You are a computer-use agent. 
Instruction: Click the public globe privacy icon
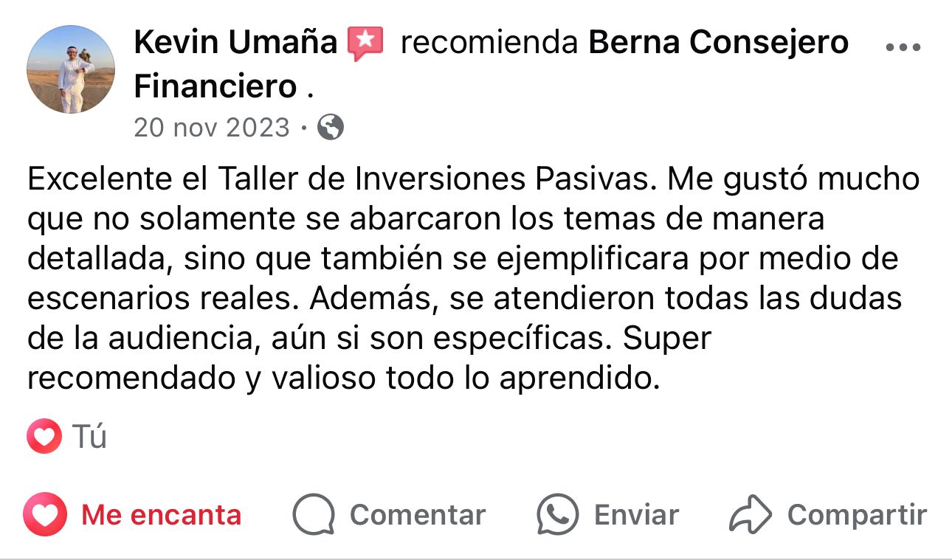click(330, 128)
